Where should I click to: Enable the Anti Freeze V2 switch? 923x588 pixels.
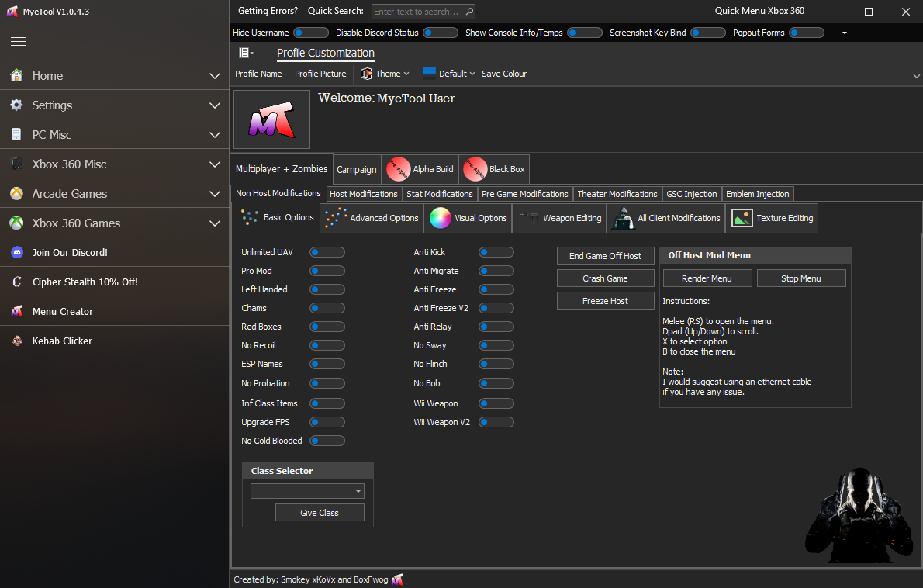(496, 307)
